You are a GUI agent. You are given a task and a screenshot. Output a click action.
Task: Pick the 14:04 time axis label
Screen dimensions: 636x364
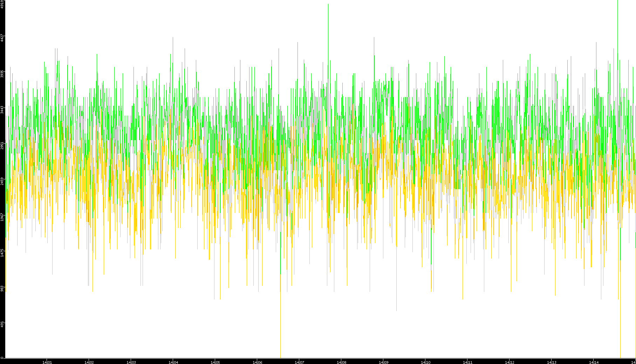pos(173,362)
